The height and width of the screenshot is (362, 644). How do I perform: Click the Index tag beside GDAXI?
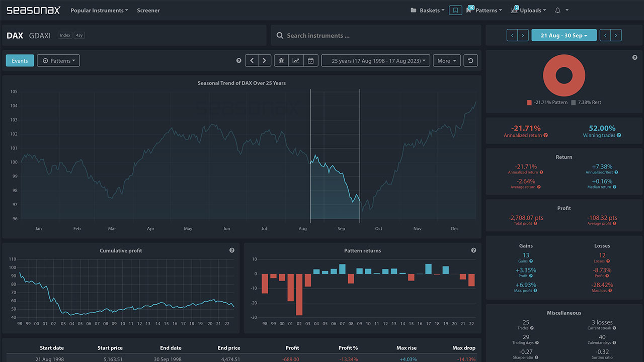click(x=65, y=35)
